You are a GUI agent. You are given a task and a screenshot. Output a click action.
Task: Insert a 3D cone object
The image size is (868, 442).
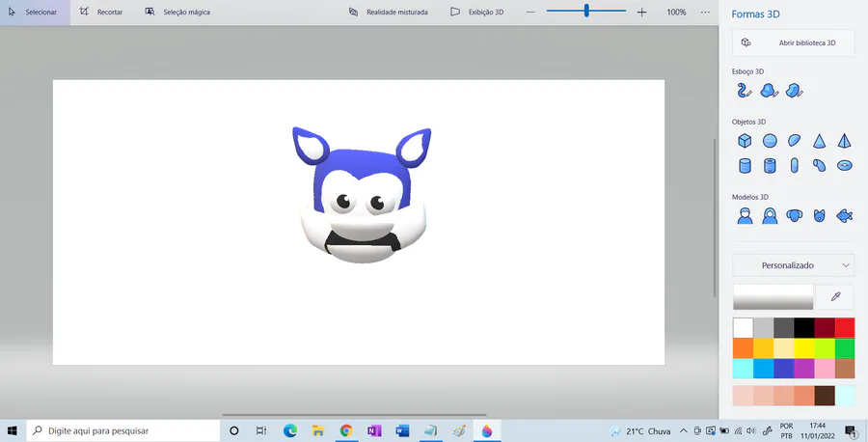pyautogui.click(x=819, y=141)
